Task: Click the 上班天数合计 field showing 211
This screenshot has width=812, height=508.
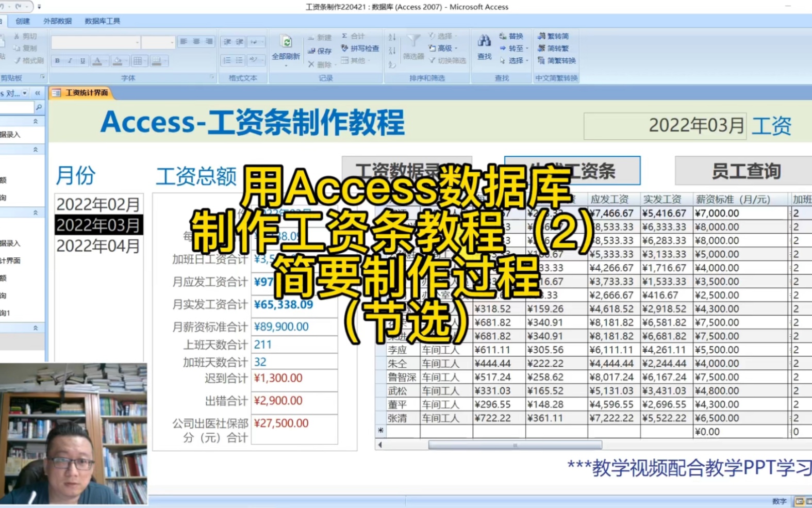Action: [x=294, y=345]
